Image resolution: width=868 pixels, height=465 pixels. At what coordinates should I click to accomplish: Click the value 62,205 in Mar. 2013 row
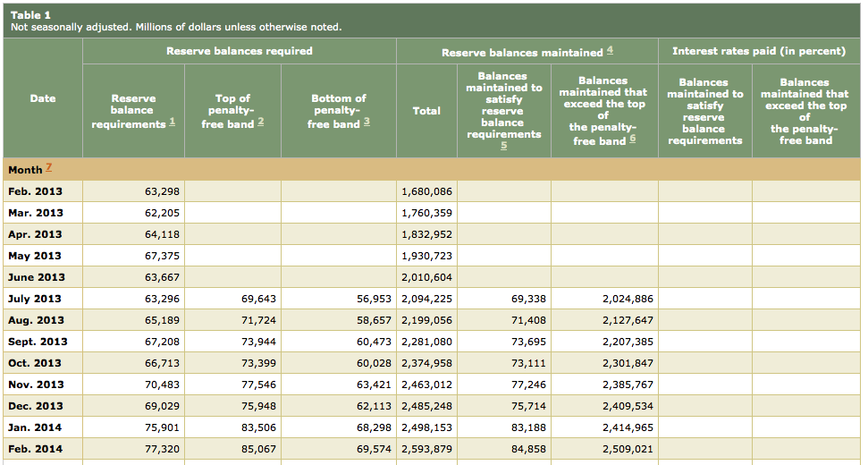click(x=162, y=213)
